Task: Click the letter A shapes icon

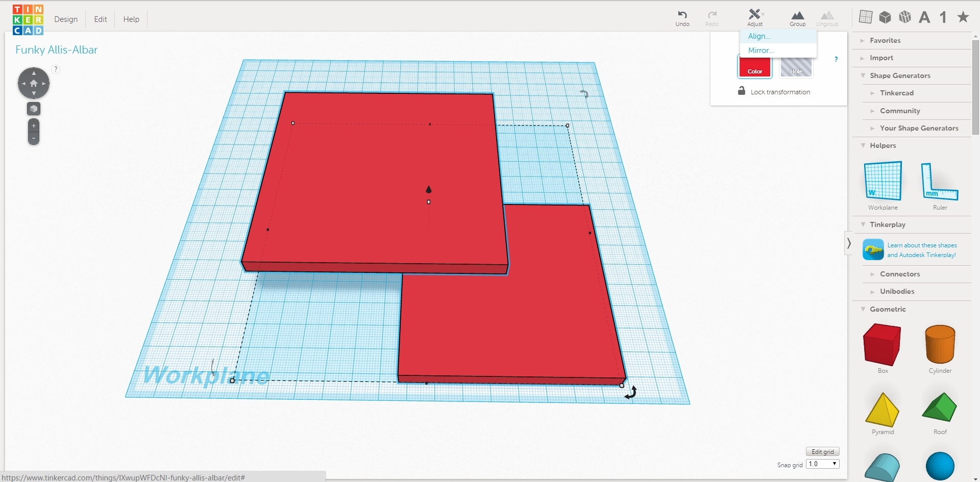Action: (x=924, y=17)
